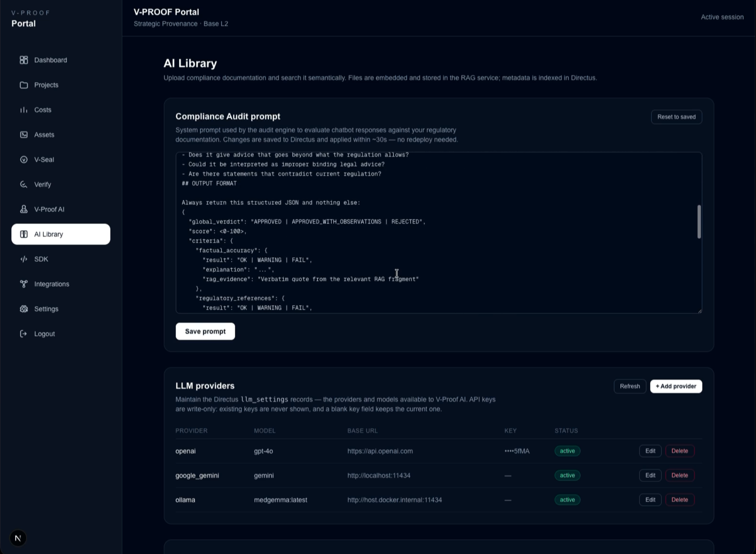The width and height of the screenshot is (756, 554).
Task: Click the KEY column header
Action: click(510, 431)
